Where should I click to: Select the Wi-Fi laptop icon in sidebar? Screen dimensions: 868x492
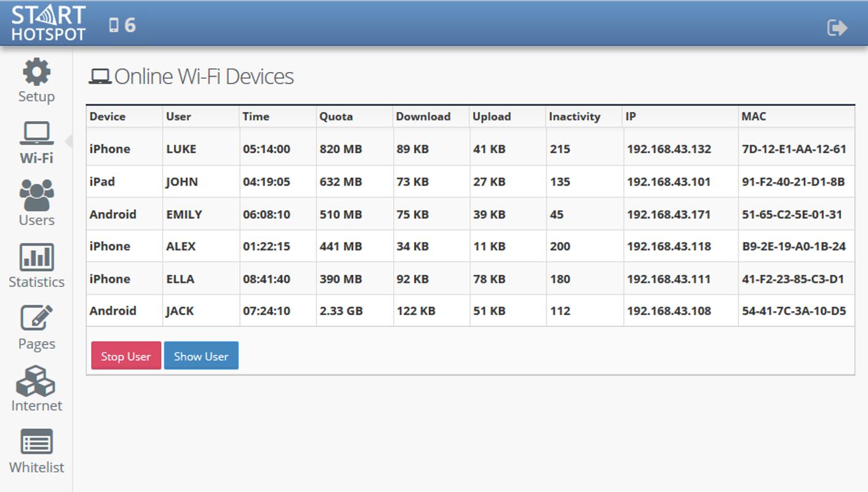tap(36, 133)
